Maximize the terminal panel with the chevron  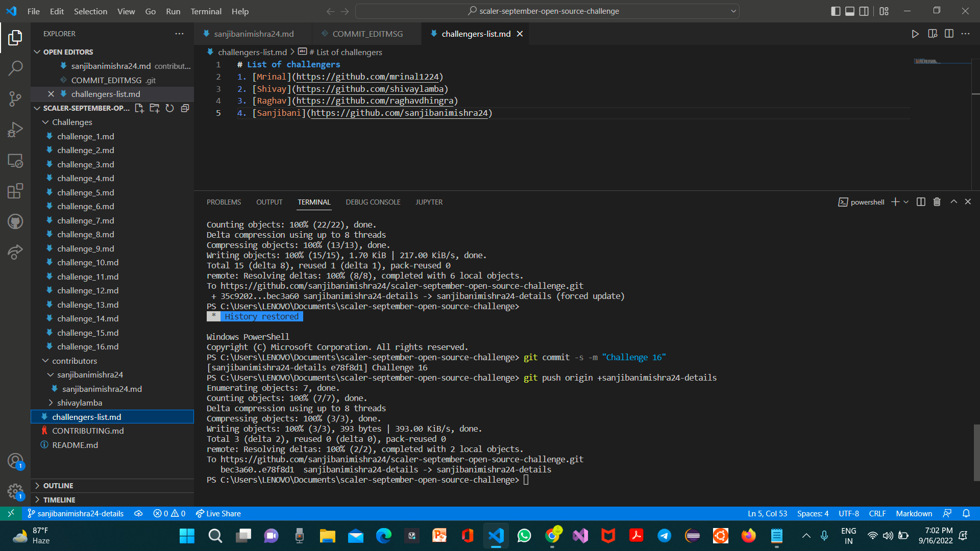pos(953,202)
